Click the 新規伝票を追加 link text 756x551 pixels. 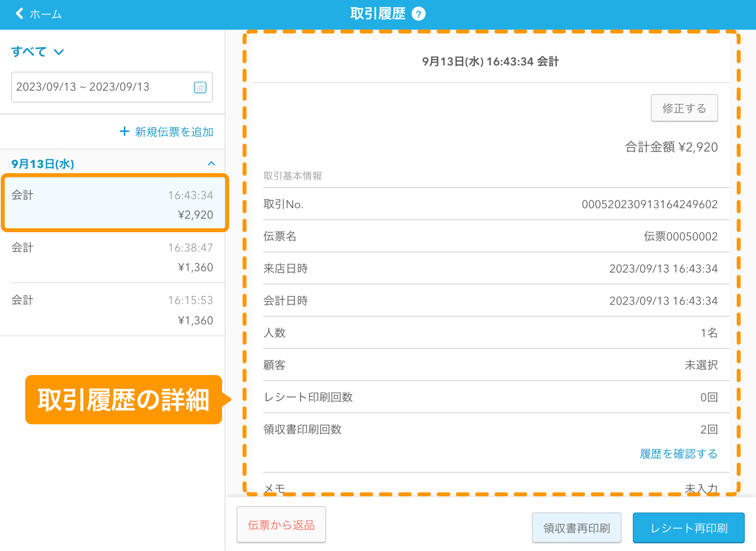pos(174,132)
